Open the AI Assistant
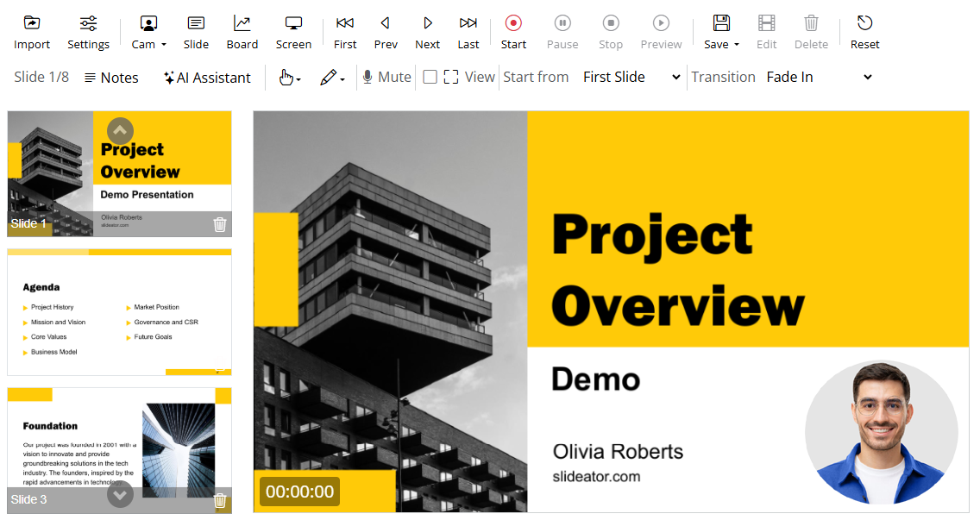Image resolution: width=980 pixels, height=520 pixels. tap(208, 78)
